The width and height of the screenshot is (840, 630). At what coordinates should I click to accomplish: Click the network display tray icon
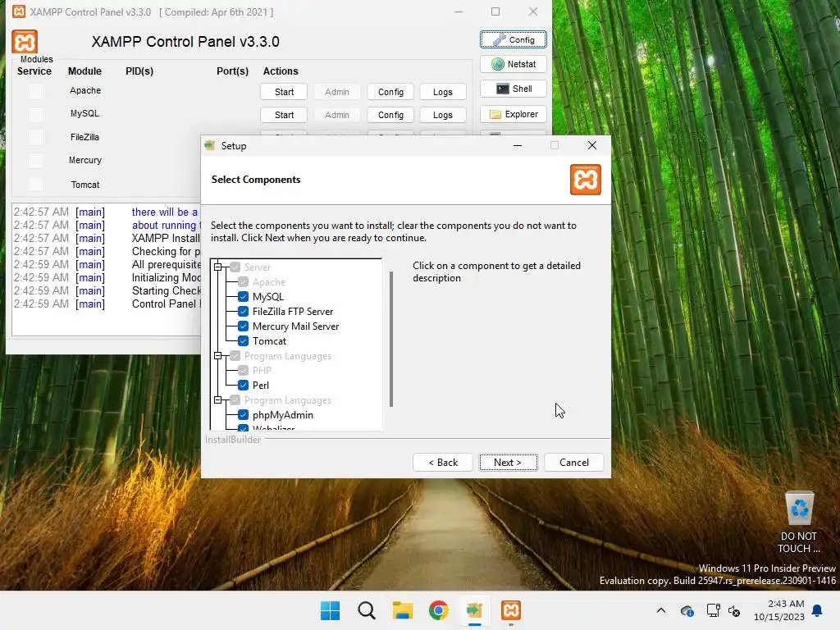713,610
